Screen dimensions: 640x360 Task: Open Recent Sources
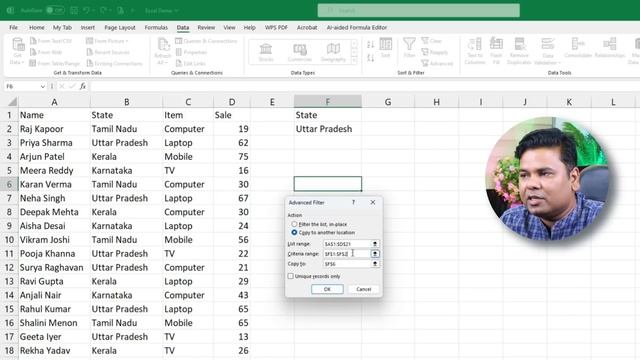click(x=108, y=52)
